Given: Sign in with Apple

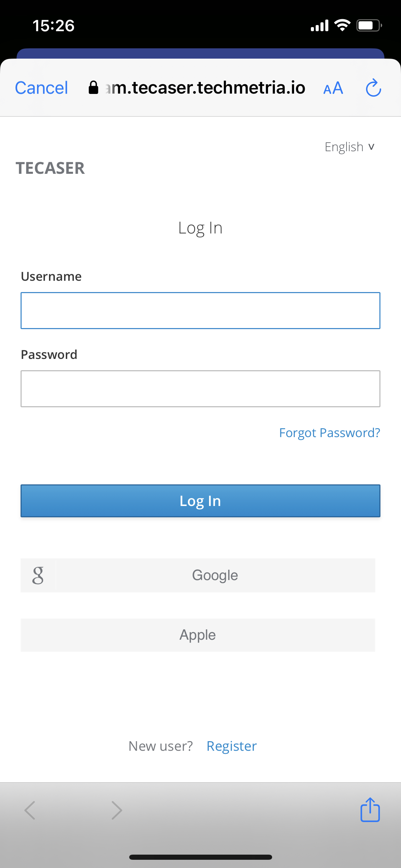Looking at the screenshot, I should coord(197,635).
